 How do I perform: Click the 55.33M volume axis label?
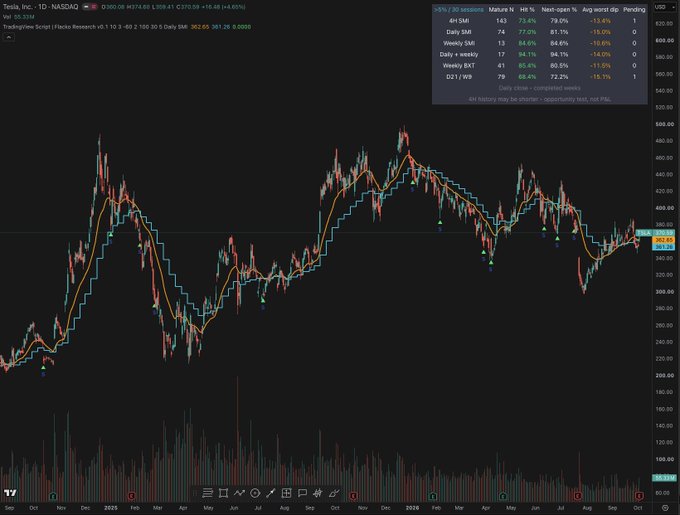click(x=664, y=478)
